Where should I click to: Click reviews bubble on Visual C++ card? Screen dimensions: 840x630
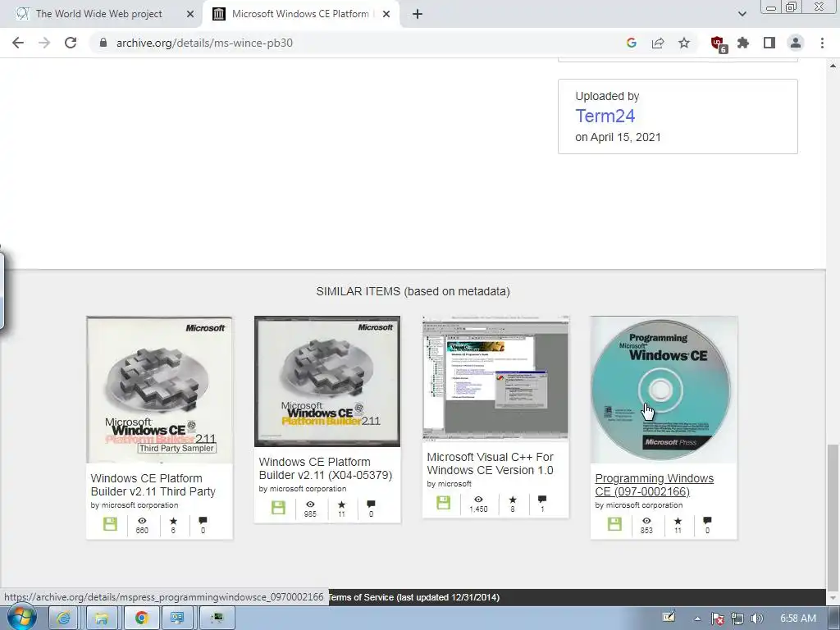[x=542, y=500]
